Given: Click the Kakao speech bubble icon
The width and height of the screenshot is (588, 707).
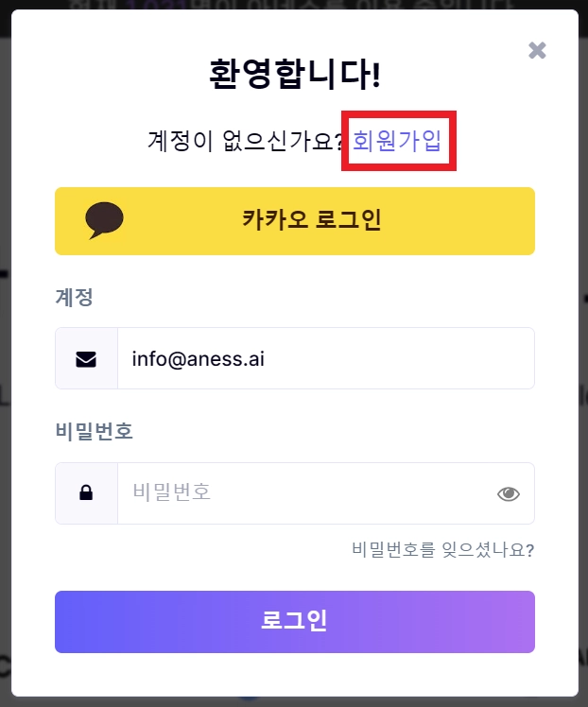Looking at the screenshot, I should coord(104,220).
